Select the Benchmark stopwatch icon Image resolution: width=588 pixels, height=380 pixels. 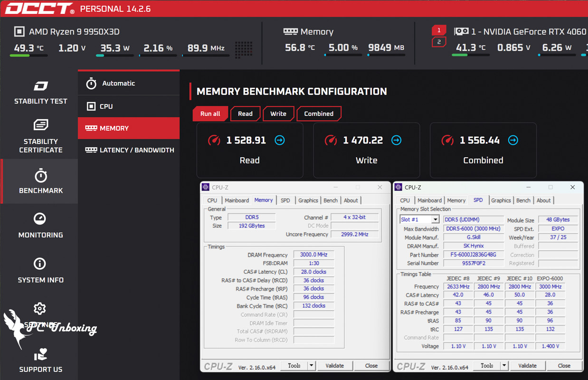pos(41,176)
